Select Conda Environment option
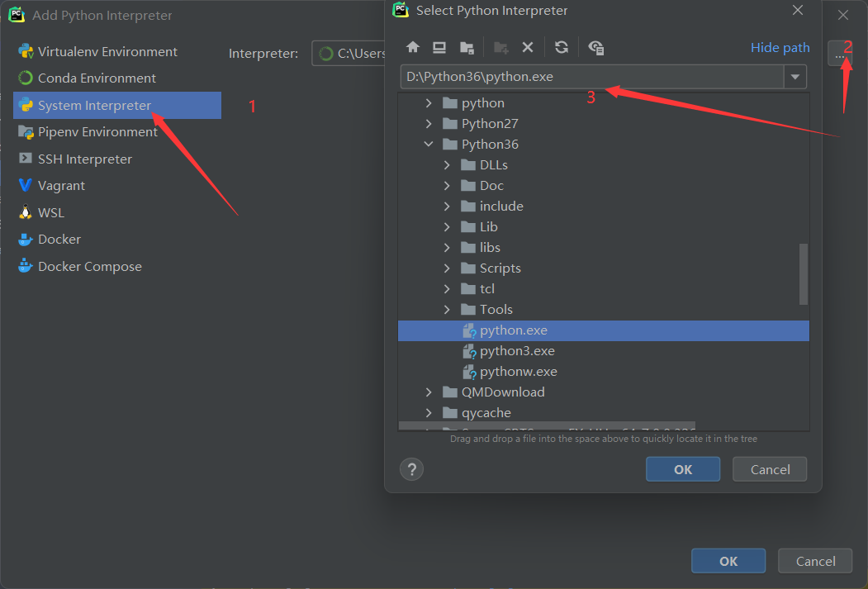This screenshot has width=868, height=589. 117,78
